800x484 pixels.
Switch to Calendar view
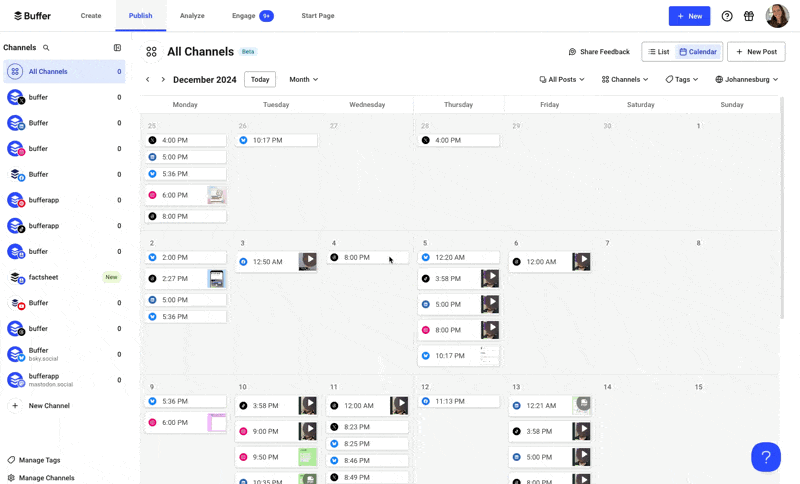[x=698, y=52]
